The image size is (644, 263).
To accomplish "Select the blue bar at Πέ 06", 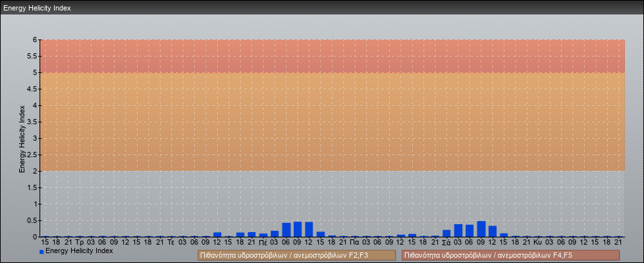I will [286, 229].
